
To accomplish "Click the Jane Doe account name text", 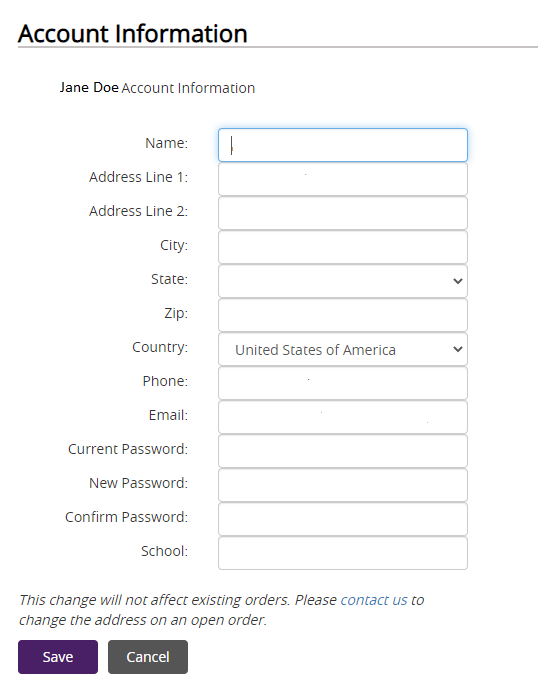I will click(89, 87).
